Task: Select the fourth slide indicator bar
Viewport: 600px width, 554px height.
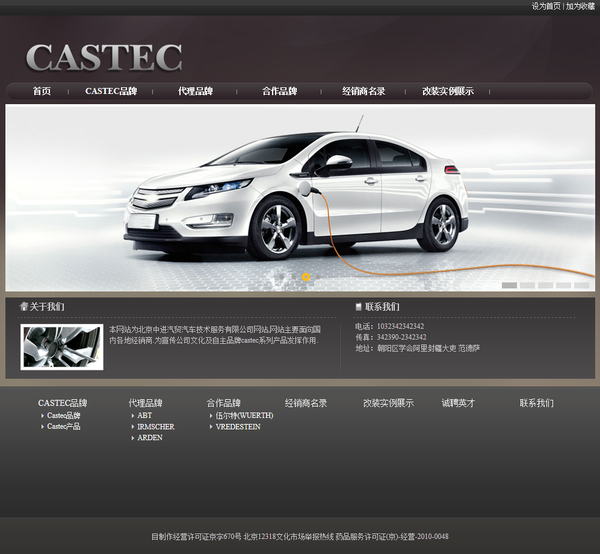Action: [x=563, y=285]
